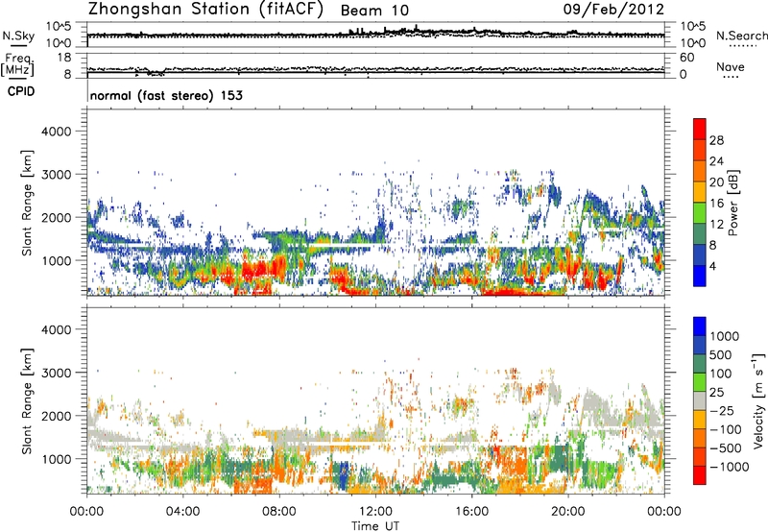Click the blue top of the velocity colorbar
Screen dimensions: 768x532
(x=700, y=326)
